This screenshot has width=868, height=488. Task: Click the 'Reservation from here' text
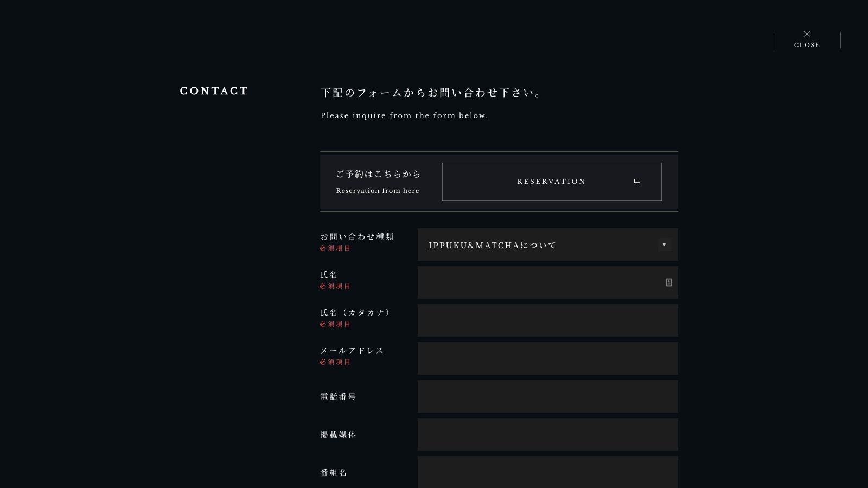(378, 191)
